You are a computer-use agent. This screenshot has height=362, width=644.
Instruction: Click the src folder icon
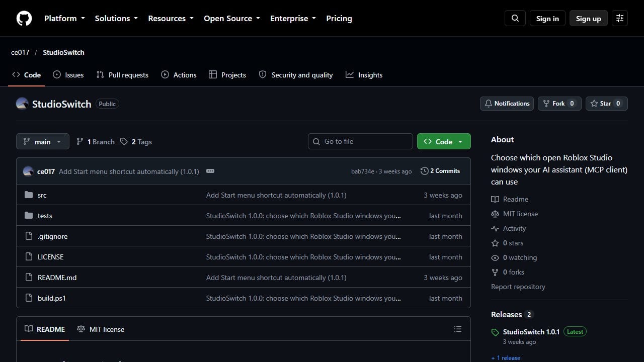click(29, 195)
